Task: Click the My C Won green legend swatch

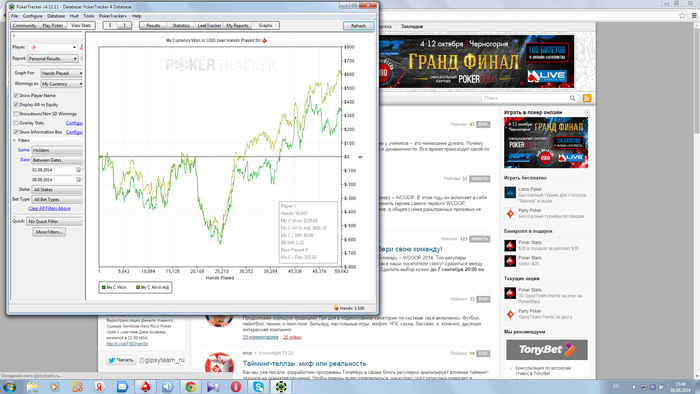Action: pos(104,287)
